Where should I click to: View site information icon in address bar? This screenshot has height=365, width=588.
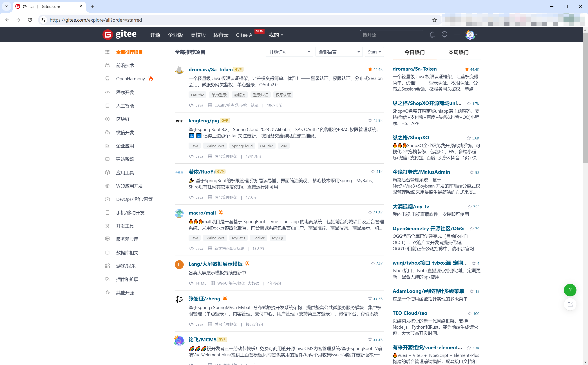[x=43, y=20]
